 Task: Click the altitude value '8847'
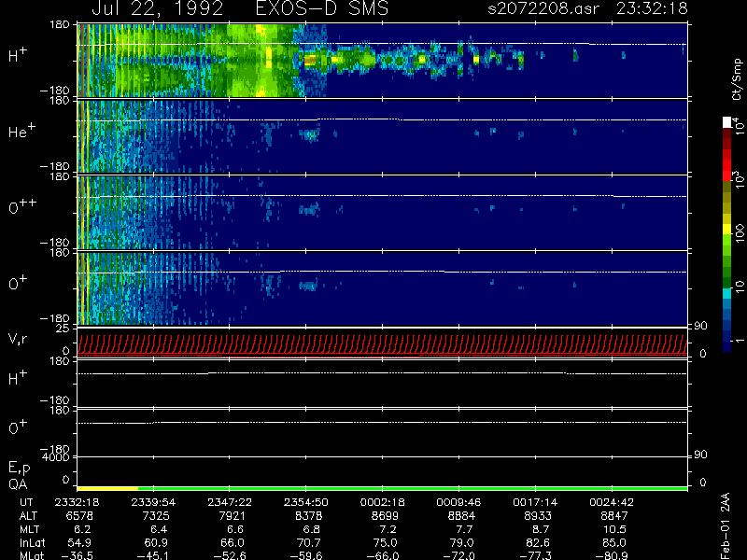click(x=614, y=516)
